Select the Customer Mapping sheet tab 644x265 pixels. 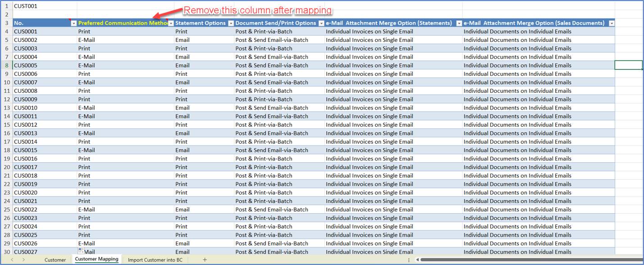[x=96, y=259]
